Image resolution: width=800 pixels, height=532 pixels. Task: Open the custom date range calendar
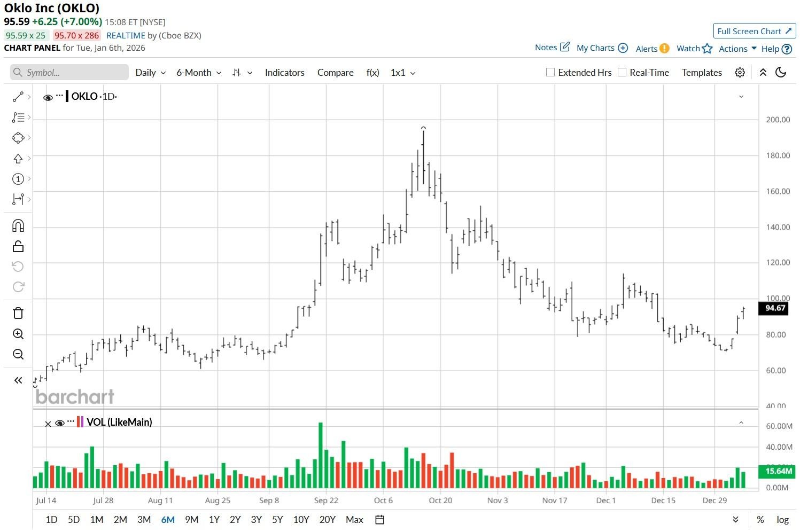[x=379, y=520]
